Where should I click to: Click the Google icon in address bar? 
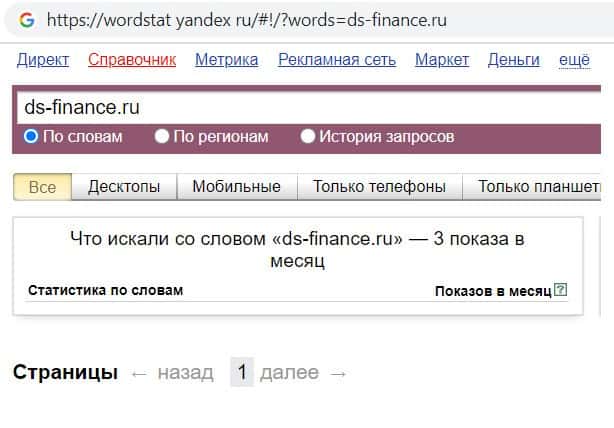(27, 20)
